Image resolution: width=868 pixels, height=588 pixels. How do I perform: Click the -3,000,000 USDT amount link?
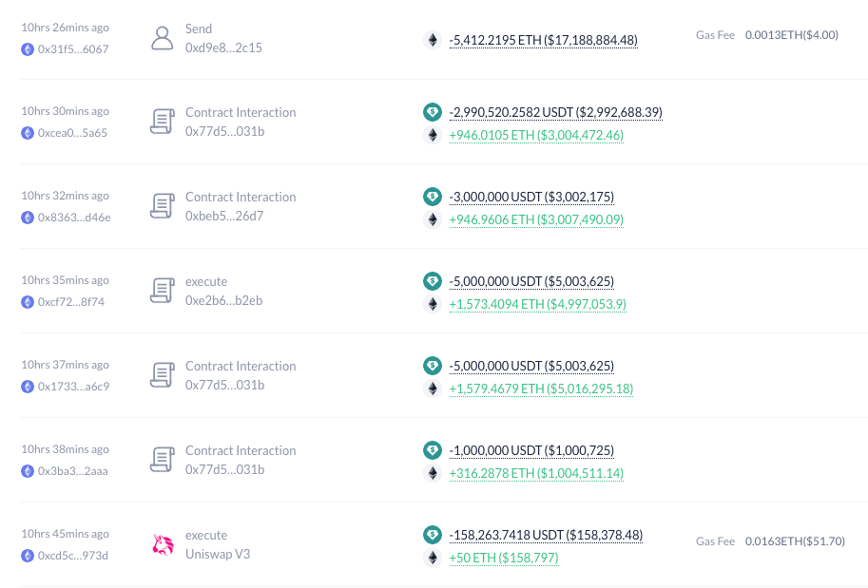point(531,197)
